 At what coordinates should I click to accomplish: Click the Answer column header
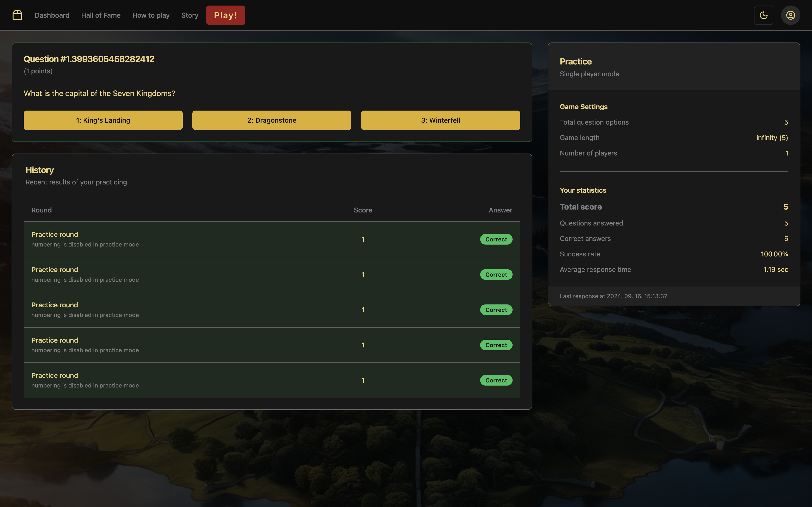pyautogui.click(x=500, y=210)
